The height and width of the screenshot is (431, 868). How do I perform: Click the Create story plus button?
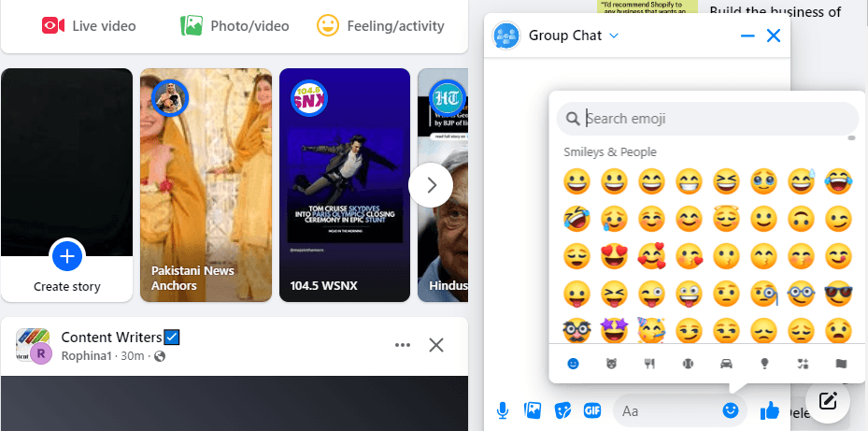click(x=67, y=256)
